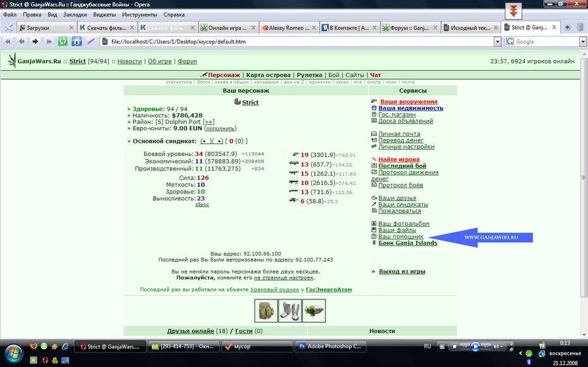Open the Новости link in header

[130, 61]
